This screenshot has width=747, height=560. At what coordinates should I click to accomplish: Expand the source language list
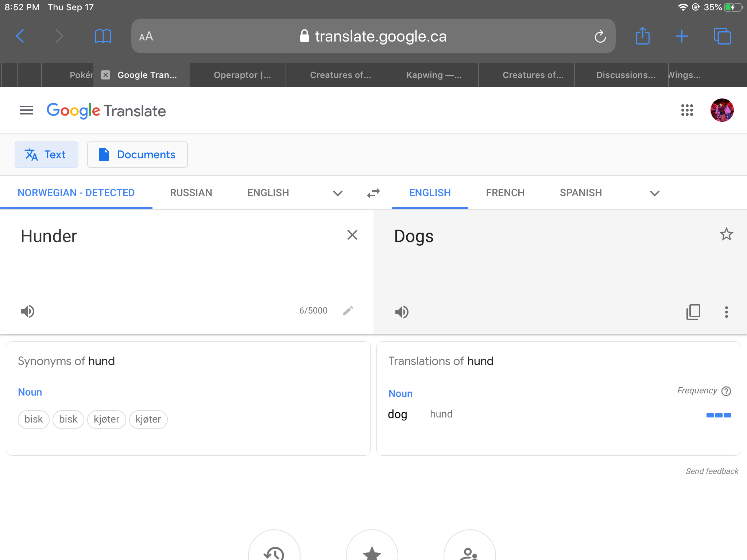(x=338, y=193)
